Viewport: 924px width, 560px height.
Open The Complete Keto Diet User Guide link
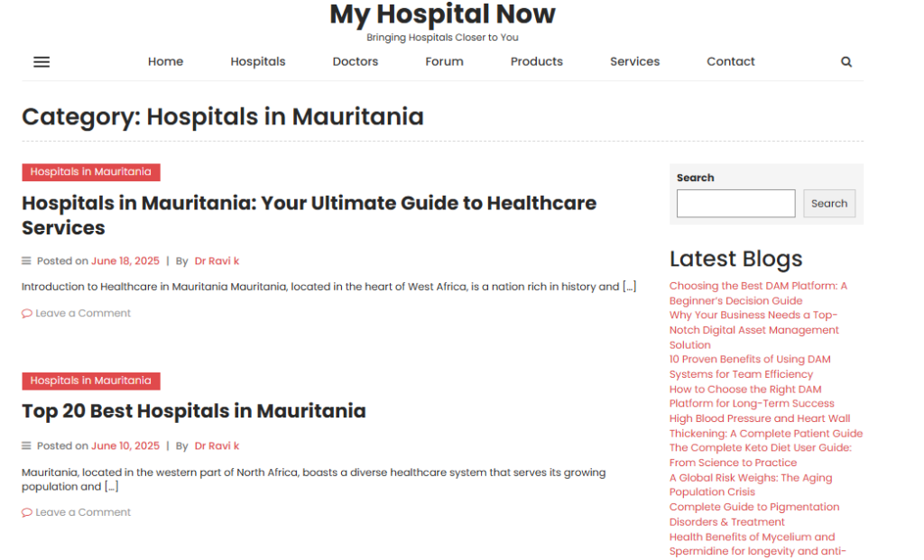(761, 455)
